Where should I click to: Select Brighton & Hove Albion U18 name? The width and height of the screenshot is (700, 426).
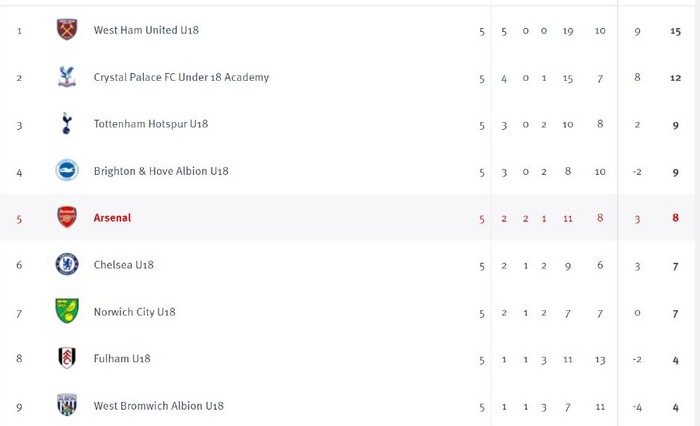161,171
